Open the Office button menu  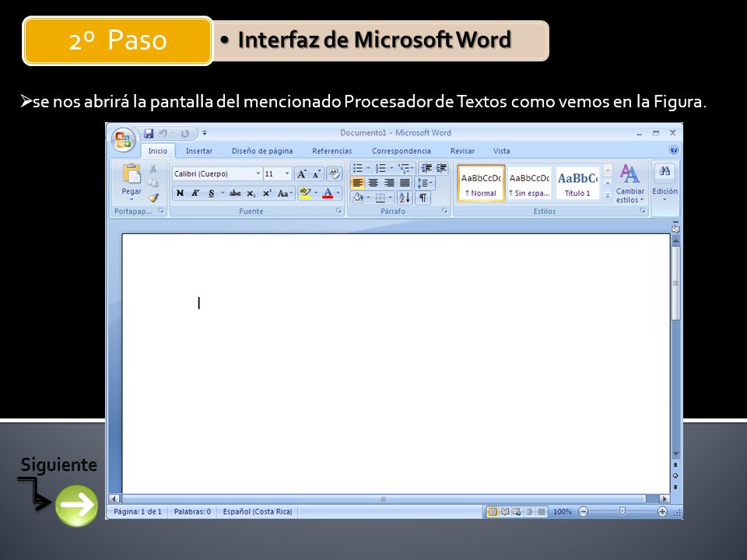click(124, 140)
